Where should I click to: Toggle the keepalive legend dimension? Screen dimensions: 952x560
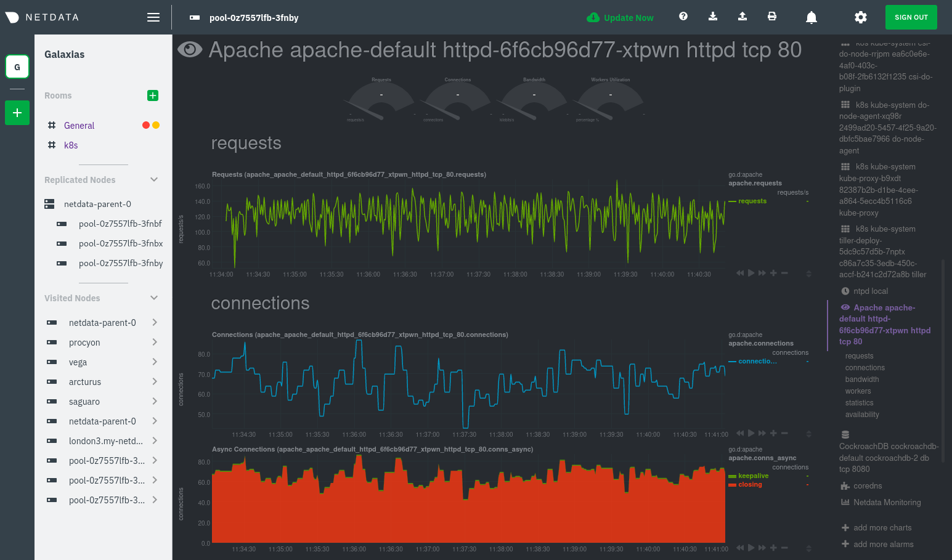click(x=753, y=476)
